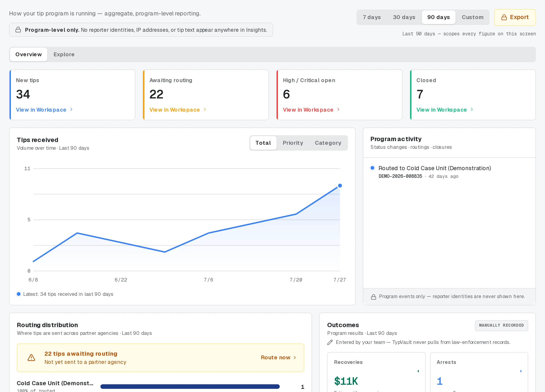Open the Explore tab
Viewport: 545px width, 392px height.
pos(64,54)
